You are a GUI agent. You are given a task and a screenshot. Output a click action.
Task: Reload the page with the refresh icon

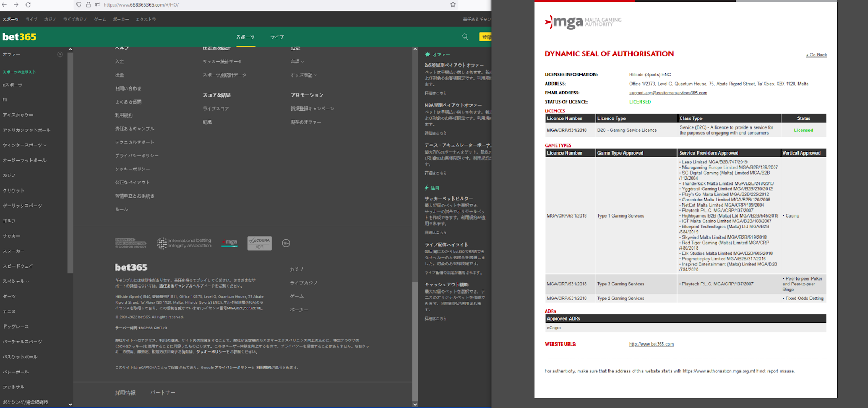click(28, 4)
